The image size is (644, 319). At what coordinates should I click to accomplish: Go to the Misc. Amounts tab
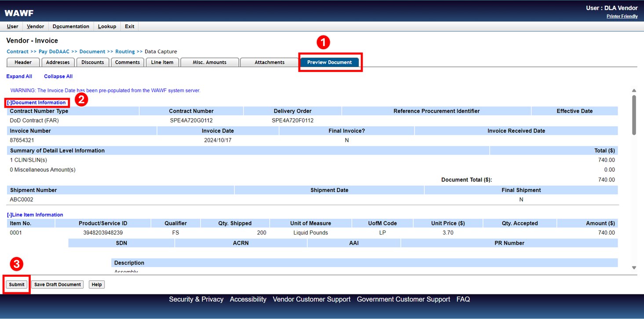click(x=210, y=62)
